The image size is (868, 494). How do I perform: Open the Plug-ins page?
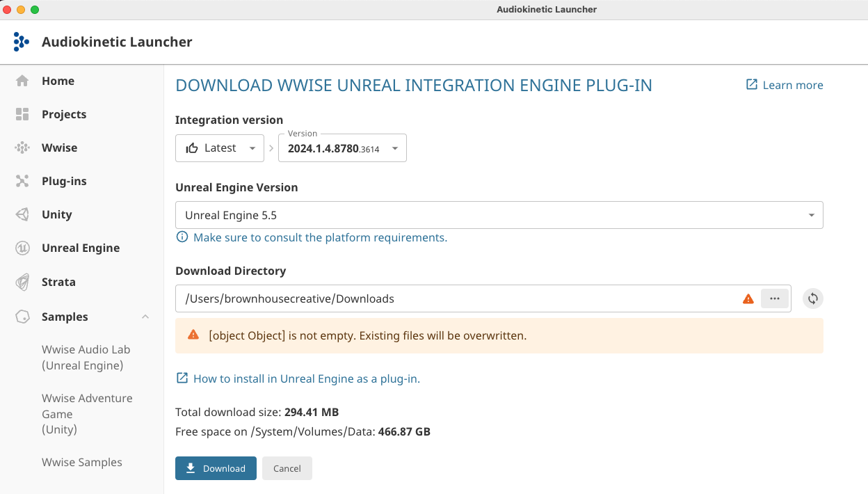pos(64,181)
